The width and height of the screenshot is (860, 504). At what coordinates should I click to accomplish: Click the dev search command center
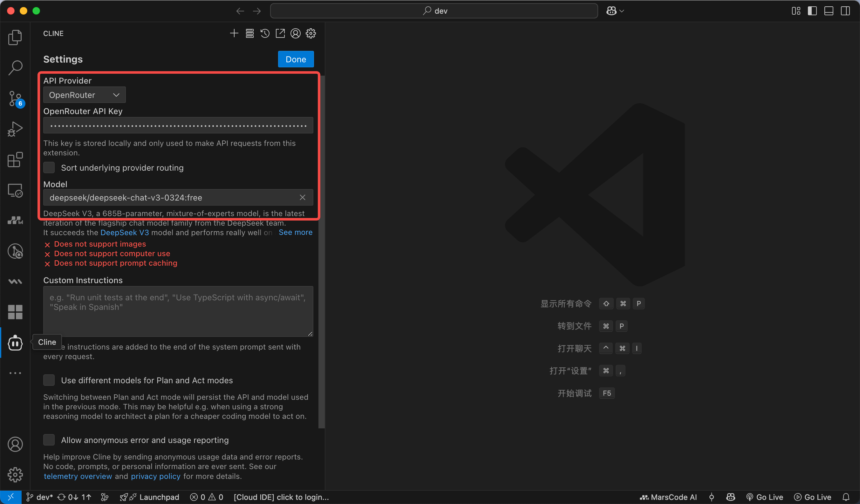(x=434, y=11)
